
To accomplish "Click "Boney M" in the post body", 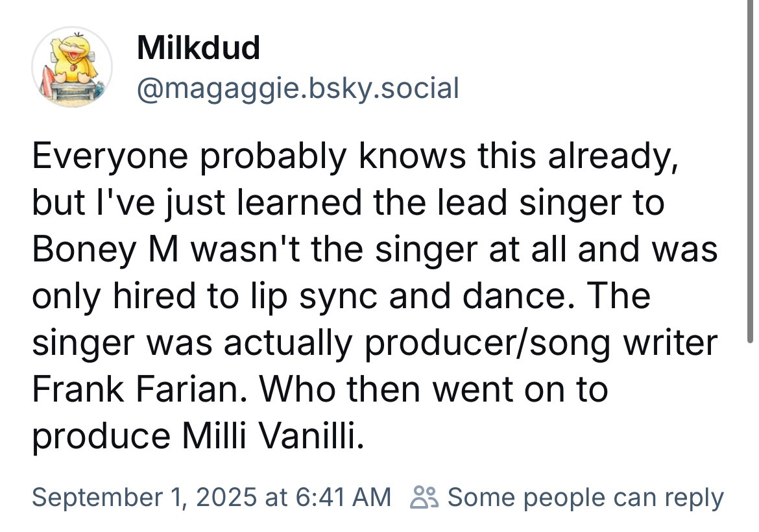I will (106, 249).
